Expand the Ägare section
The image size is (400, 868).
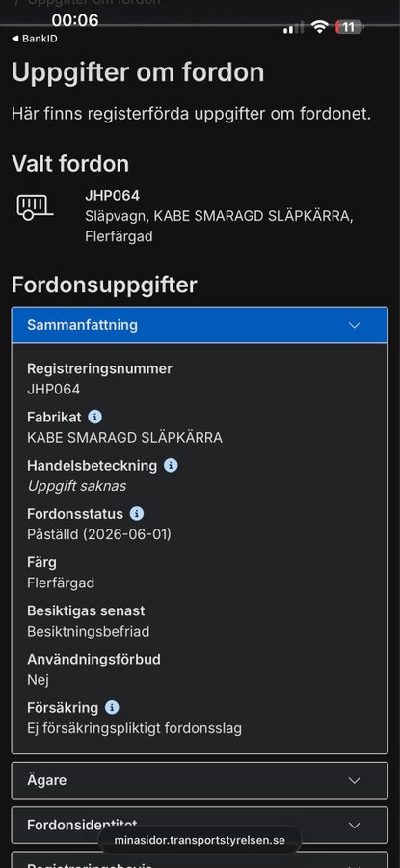click(x=200, y=780)
